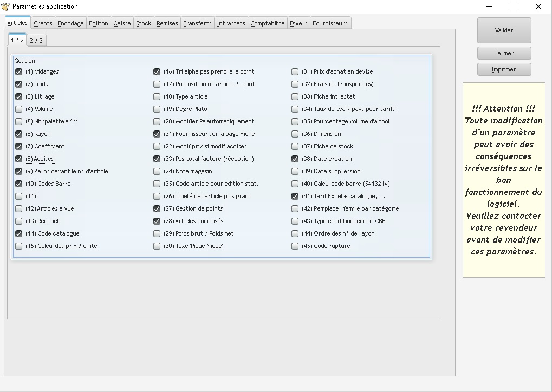Select the Fournisseurs tab
Screen dimensions: 552x392
(x=330, y=23)
